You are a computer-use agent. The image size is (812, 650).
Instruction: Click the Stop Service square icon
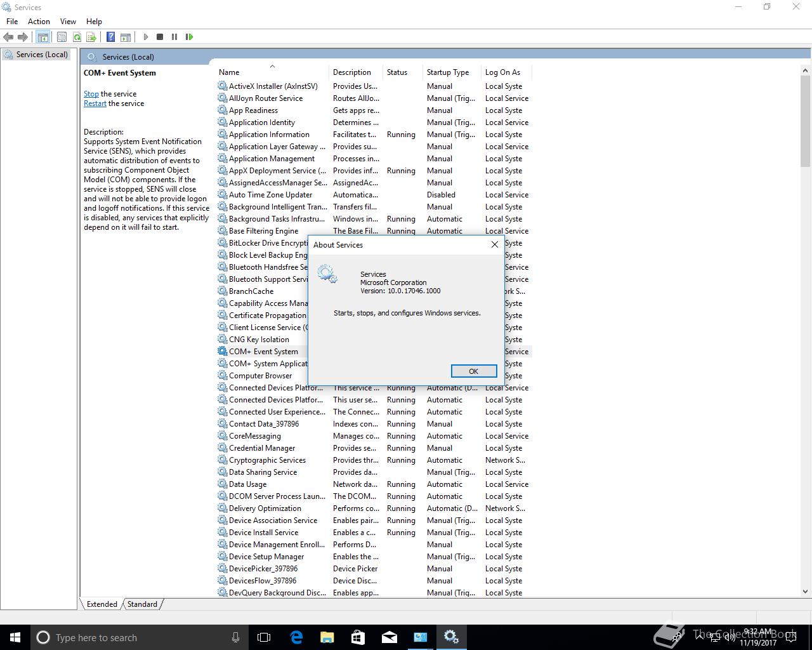pos(160,37)
